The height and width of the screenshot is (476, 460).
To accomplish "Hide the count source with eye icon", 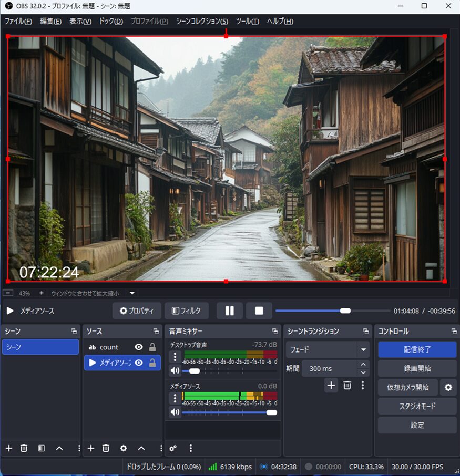I will click(x=139, y=347).
